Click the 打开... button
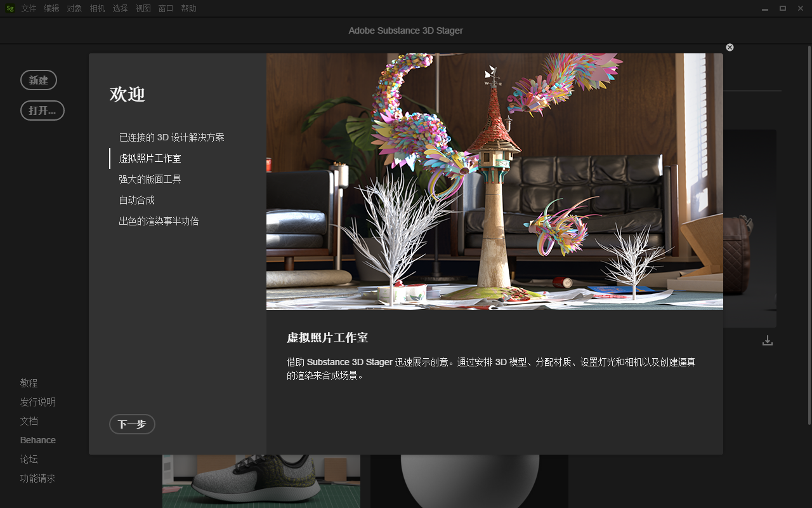This screenshot has height=508, width=812. point(43,110)
